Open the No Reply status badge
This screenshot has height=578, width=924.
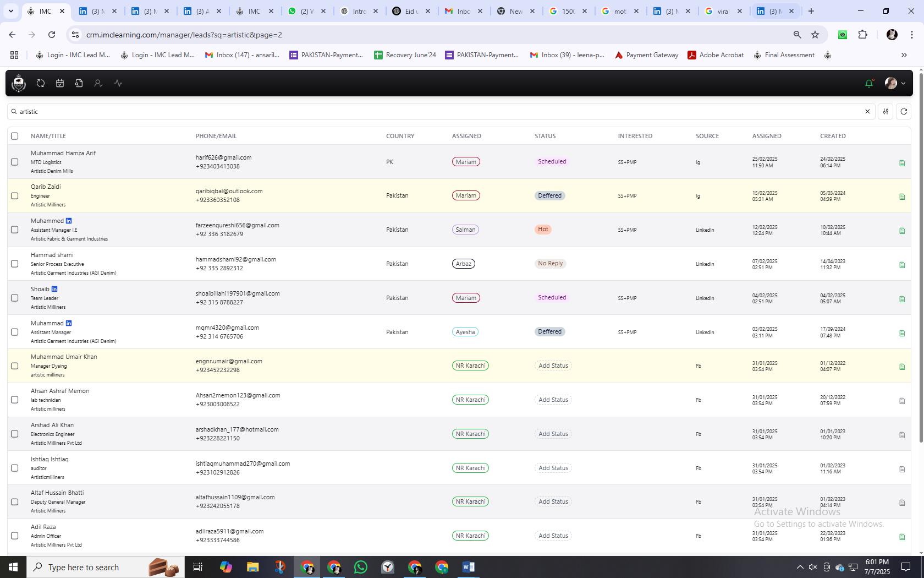tap(550, 263)
